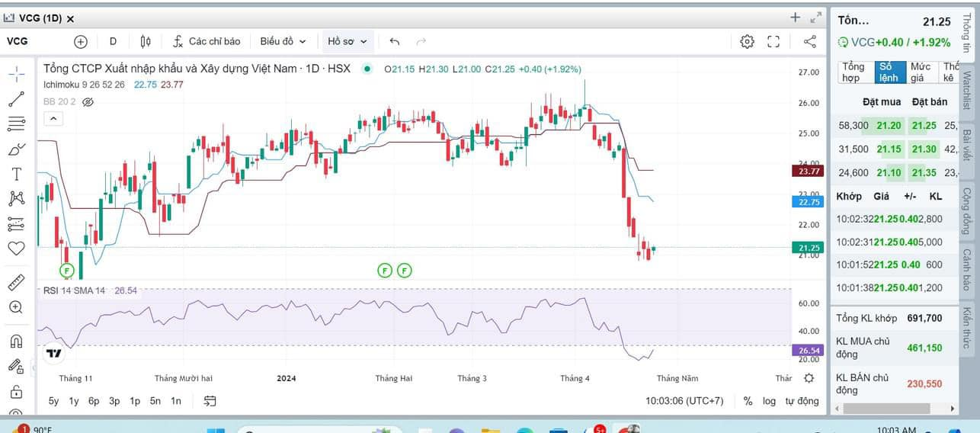Screen dimensions: 980x433
Task: Set chart range to 1p
Action: (135, 400)
